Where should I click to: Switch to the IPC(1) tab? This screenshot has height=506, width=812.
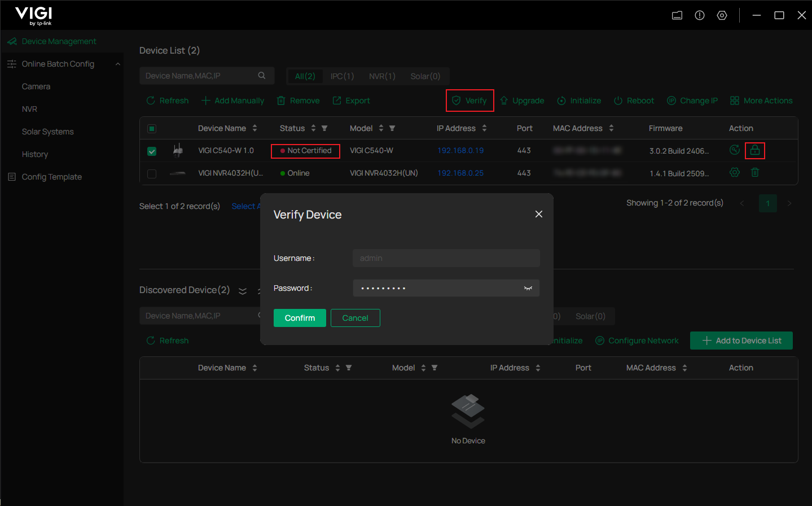click(x=342, y=76)
